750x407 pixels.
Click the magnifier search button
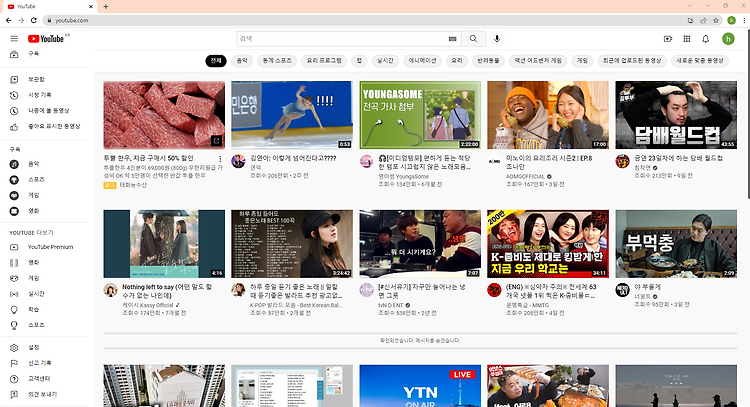point(474,39)
